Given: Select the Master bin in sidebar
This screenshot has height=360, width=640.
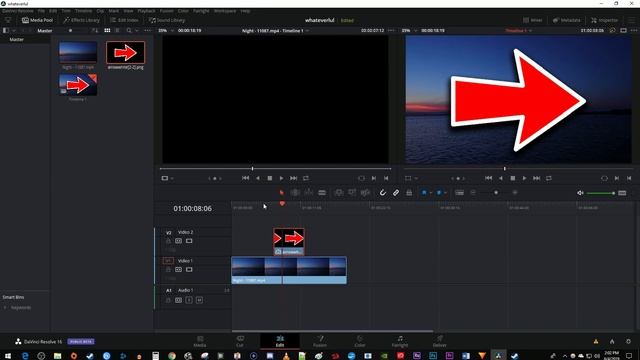Looking at the screenshot, I should (x=17, y=40).
